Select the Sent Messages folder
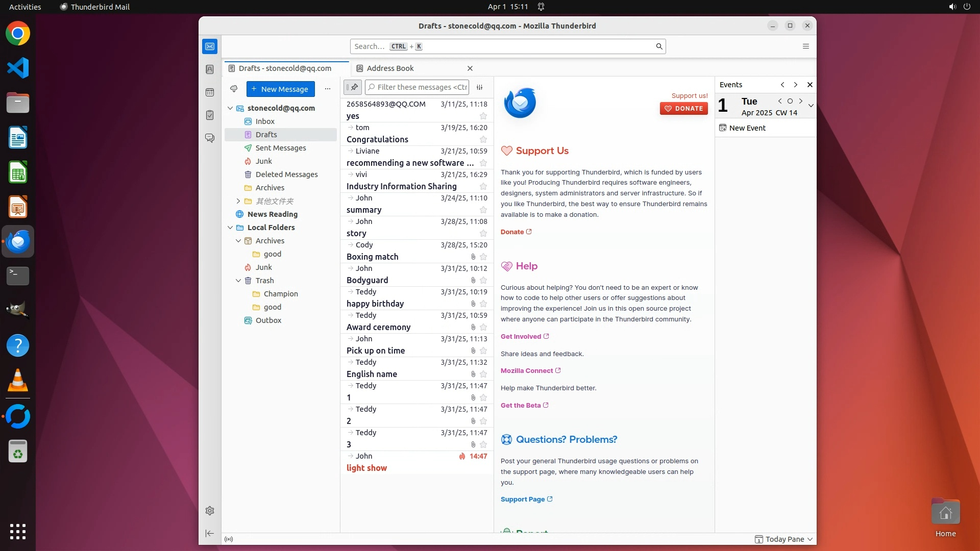This screenshot has height=551, width=980. (280, 148)
